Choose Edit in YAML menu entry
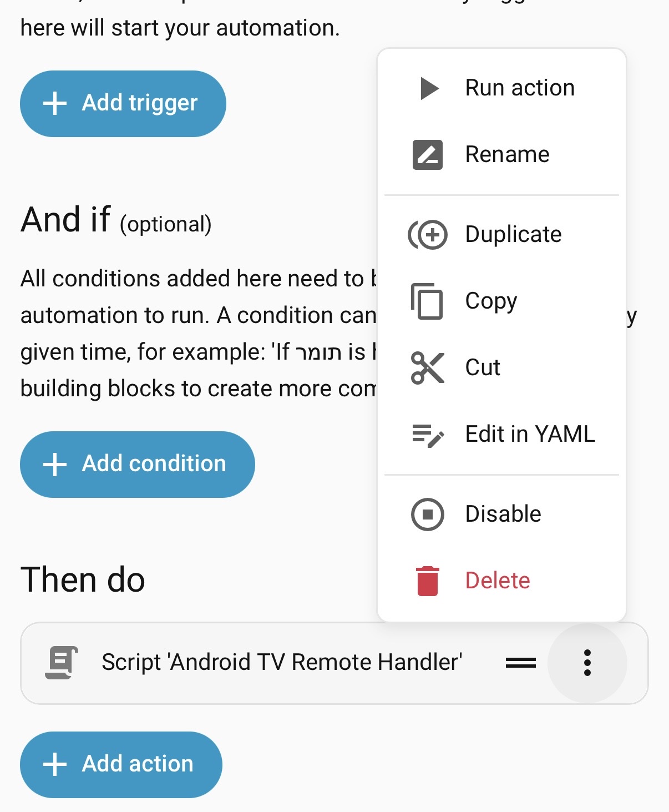669x812 pixels. (x=530, y=434)
